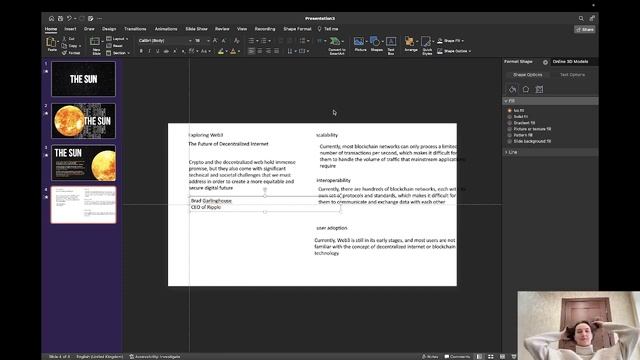Screen dimensions: 640x360
Task: Click the text highlight color button
Action: point(221,51)
